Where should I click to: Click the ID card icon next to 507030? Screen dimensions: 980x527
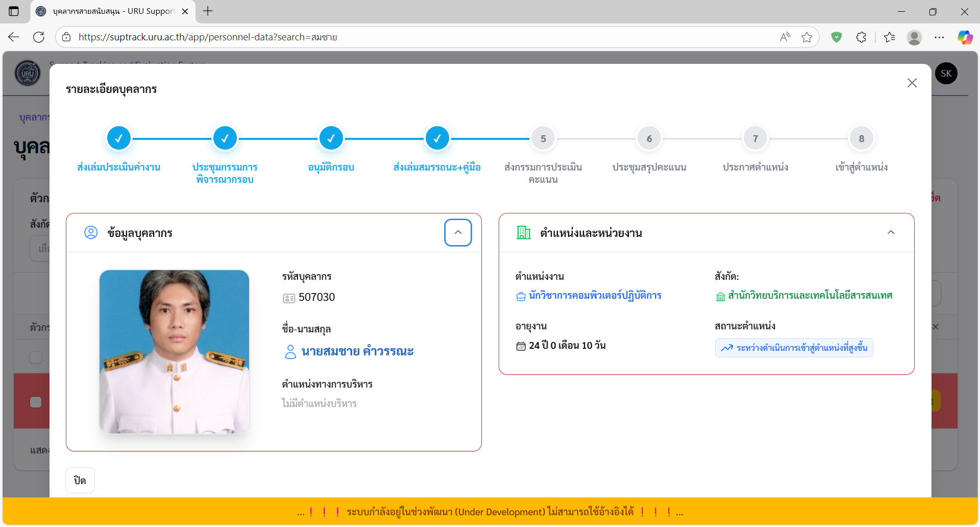point(289,297)
